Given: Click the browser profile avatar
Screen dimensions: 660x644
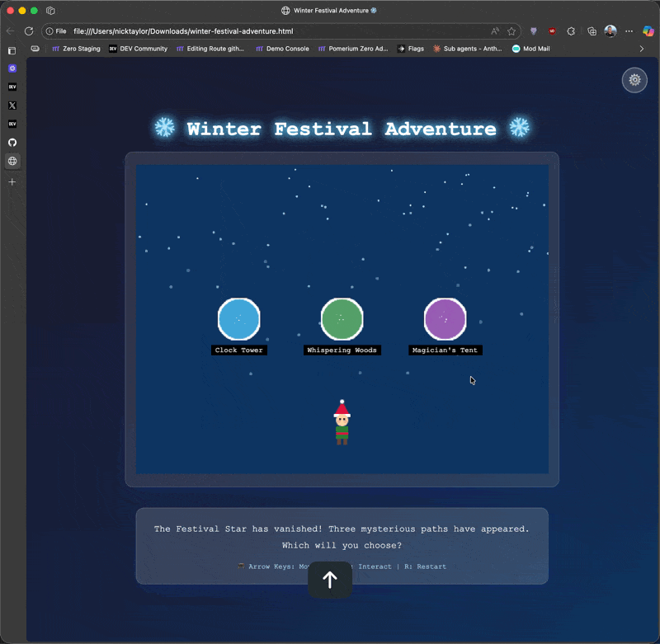Looking at the screenshot, I should coord(610,31).
